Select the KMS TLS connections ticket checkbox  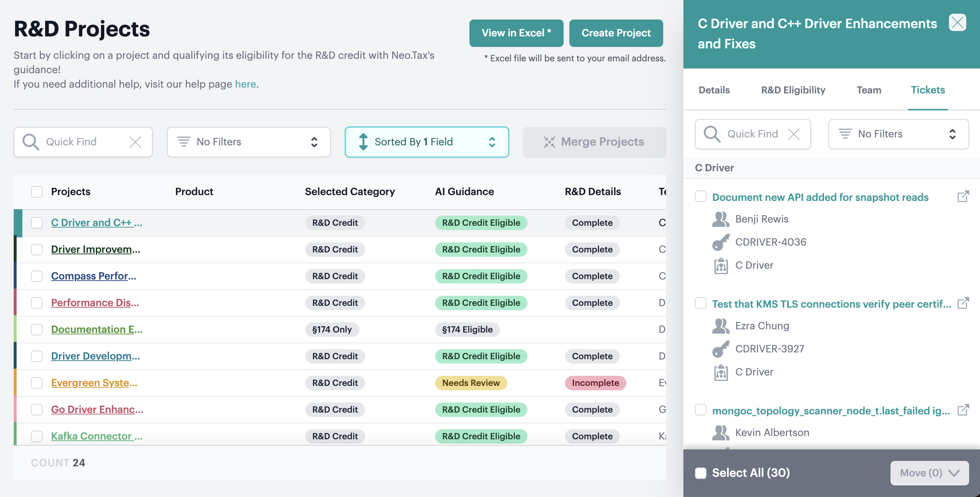click(x=700, y=303)
